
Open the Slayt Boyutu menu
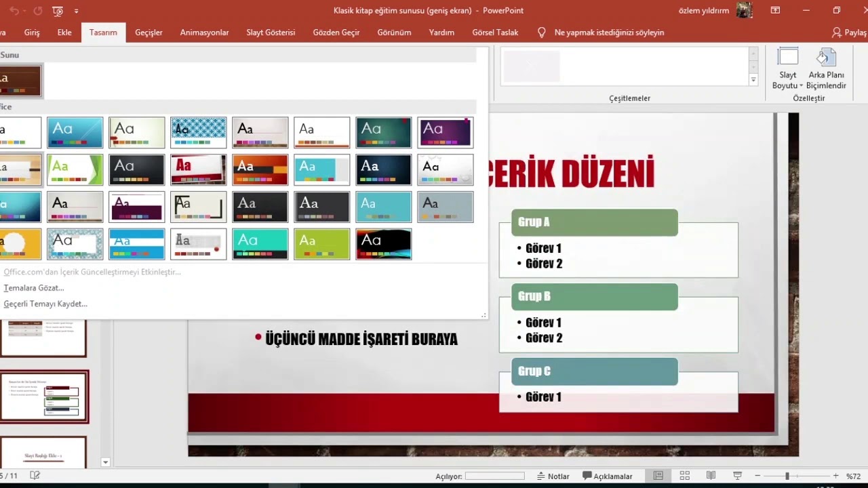point(787,69)
